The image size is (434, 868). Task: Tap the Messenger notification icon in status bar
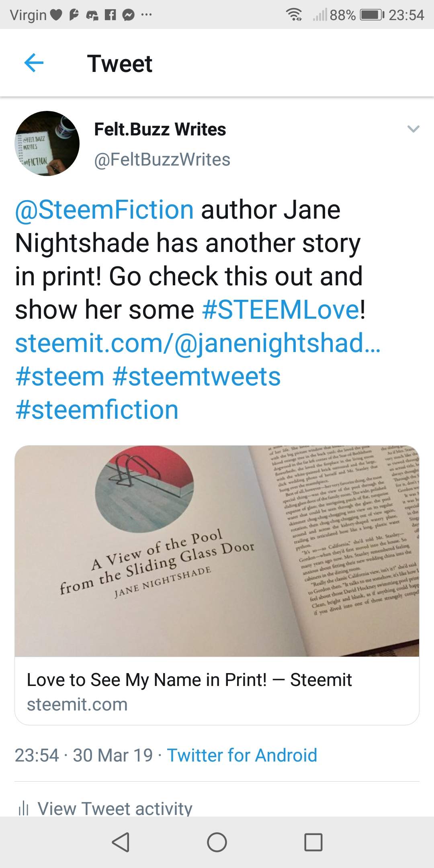pyautogui.click(x=128, y=15)
